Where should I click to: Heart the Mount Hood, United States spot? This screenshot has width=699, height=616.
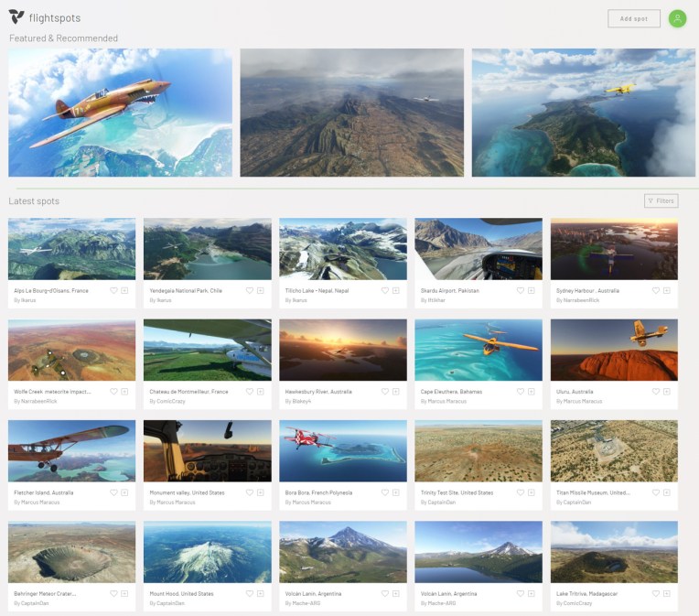[x=250, y=593]
